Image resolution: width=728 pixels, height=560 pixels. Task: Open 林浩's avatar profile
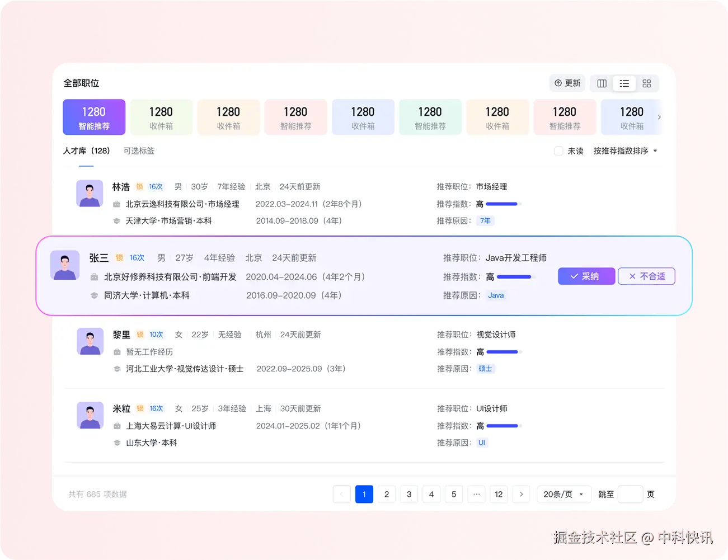(x=90, y=194)
